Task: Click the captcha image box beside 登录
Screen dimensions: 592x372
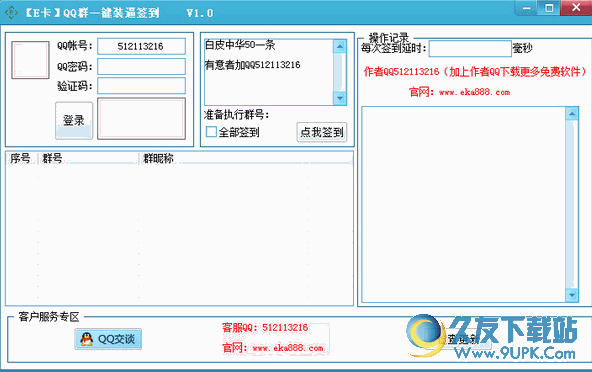Action: [x=142, y=119]
